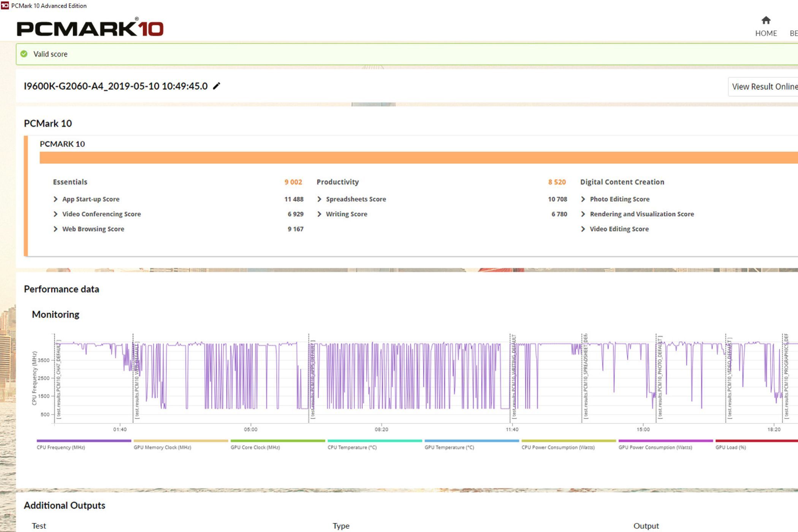The height and width of the screenshot is (532, 798).
Task: Expand the App Start-up Score row
Action: pyautogui.click(x=55, y=199)
